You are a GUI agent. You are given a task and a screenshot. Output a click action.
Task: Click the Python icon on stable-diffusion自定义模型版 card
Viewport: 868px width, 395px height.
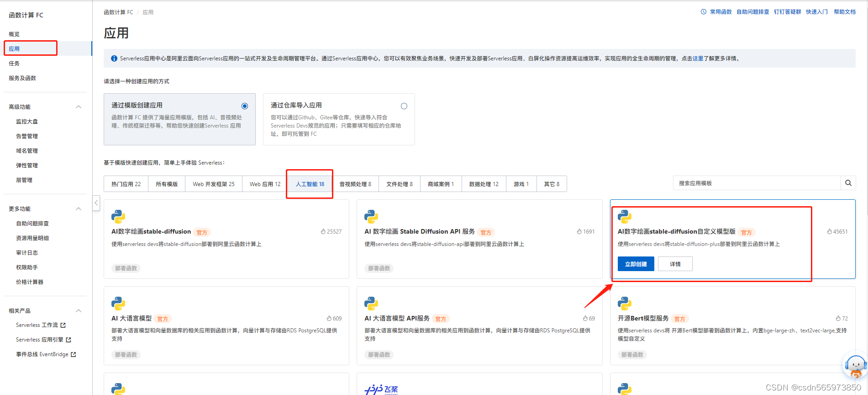(625, 217)
